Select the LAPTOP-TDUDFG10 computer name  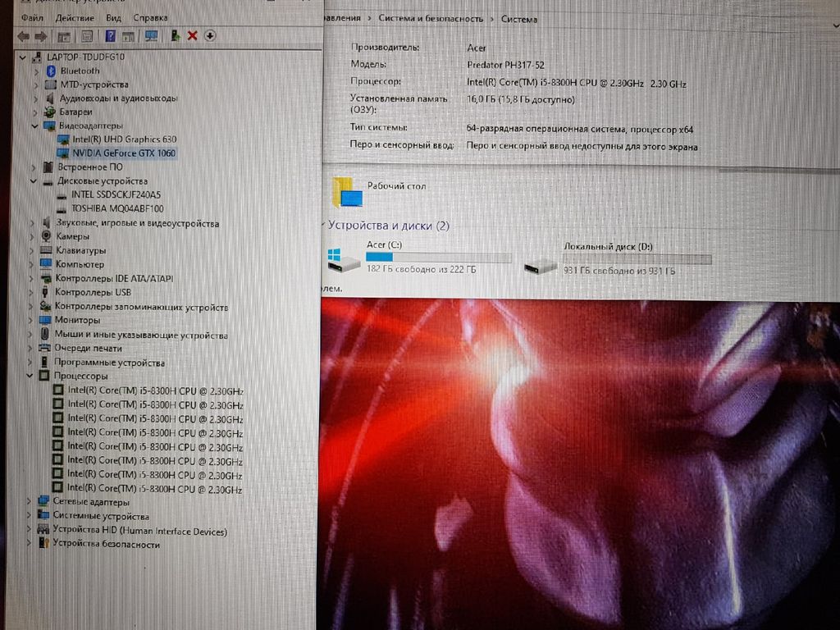pyautogui.click(x=85, y=57)
